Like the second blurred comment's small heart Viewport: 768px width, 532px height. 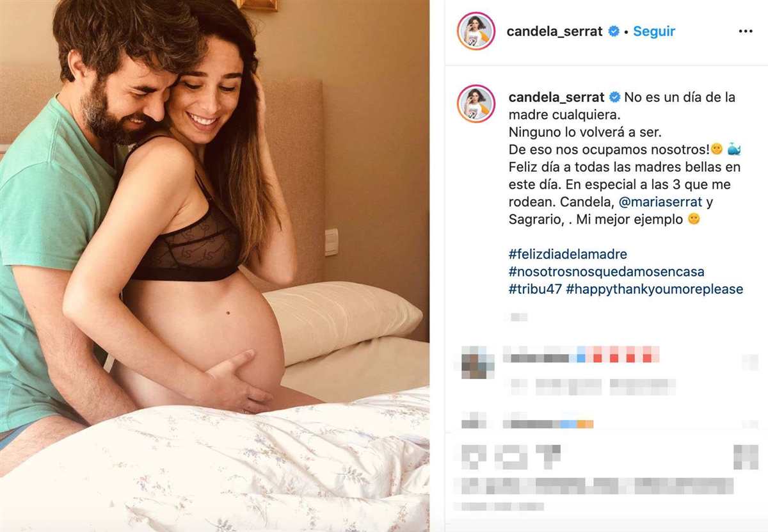click(750, 423)
